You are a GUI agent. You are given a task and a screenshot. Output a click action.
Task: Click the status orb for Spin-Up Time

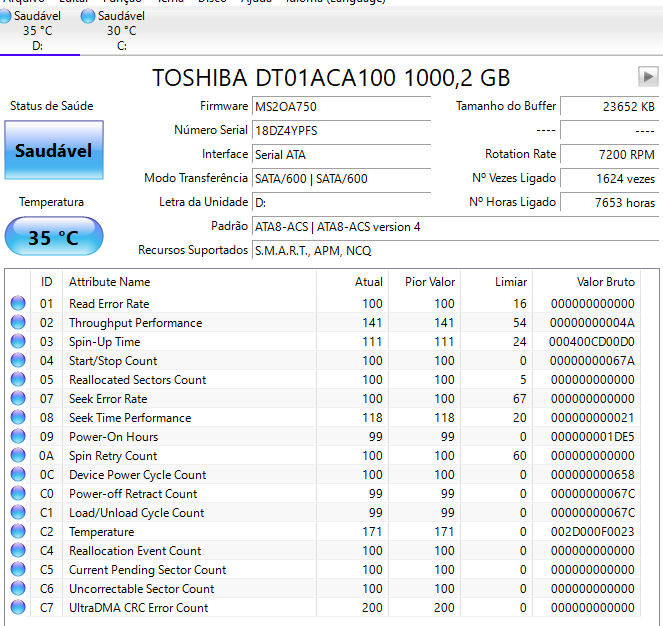pyautogui.click(x=18, y=341)
